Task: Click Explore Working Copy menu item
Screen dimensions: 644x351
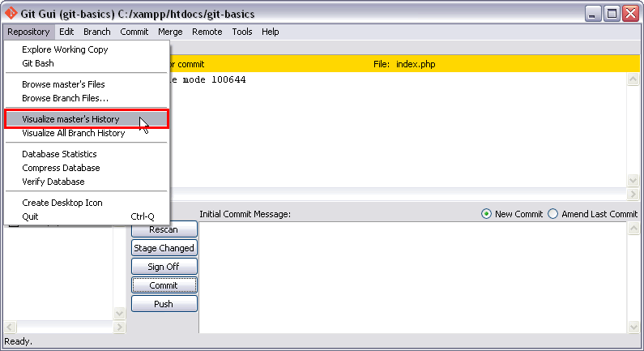Action: click(x=65, y=49)
